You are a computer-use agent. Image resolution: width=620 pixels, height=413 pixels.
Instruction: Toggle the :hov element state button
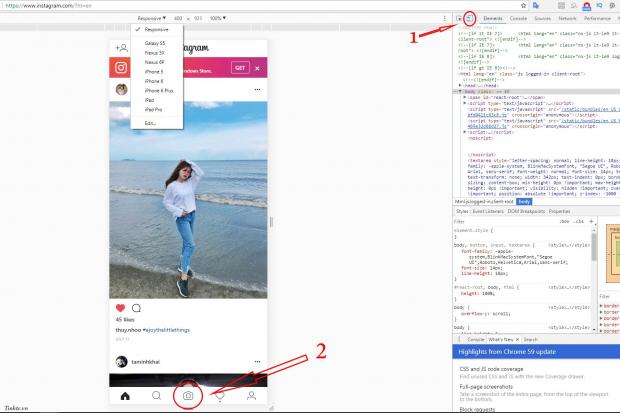click(564, 221)
